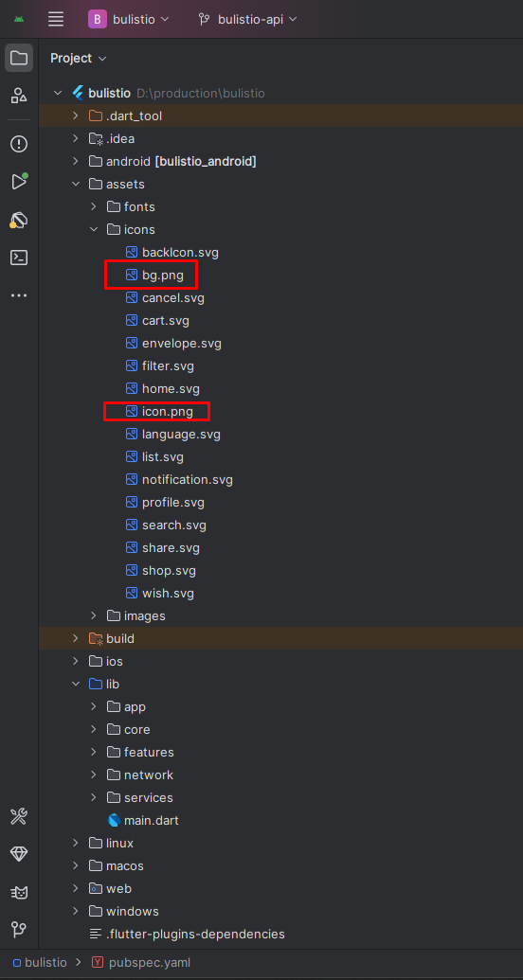Image resolution: width=523 pixels, height=980 pixels.
Task: Expand the android folder
Action: 76,161
